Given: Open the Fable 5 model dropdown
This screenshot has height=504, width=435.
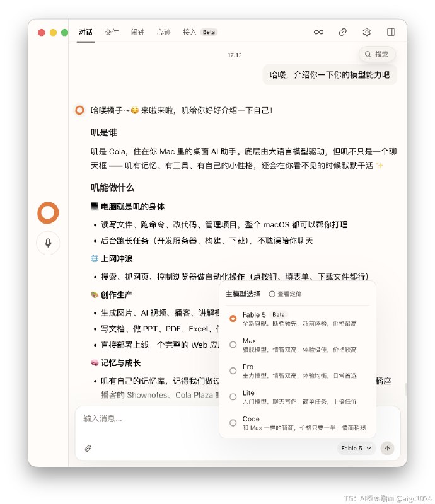Looking at the screenshot, I should tap(356, 448).
